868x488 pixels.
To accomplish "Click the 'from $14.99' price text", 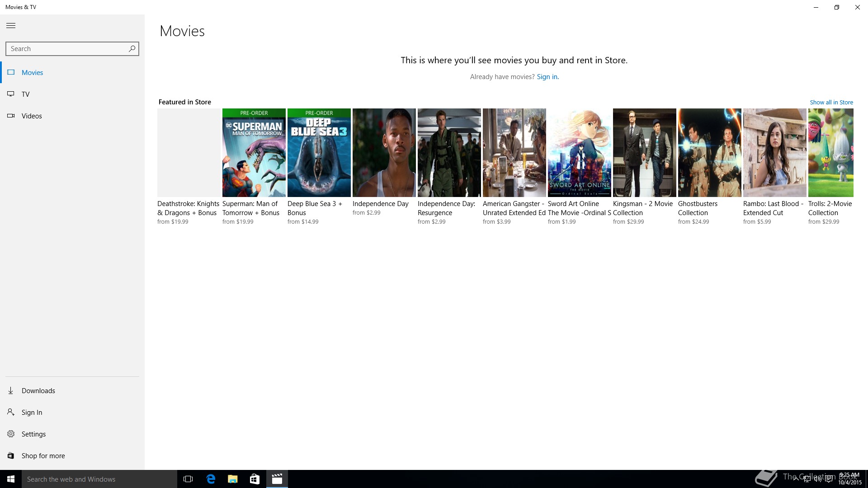I will [303, 222].
